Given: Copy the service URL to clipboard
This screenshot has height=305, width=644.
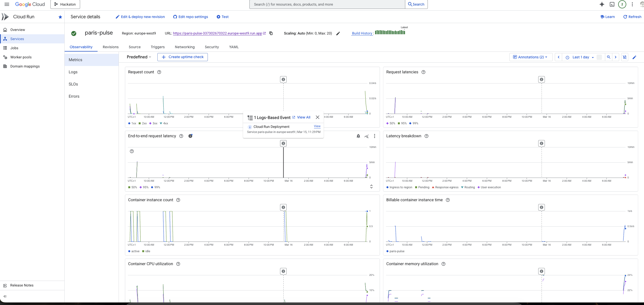Looking at the screenshot, I should [x=271, y=33].
